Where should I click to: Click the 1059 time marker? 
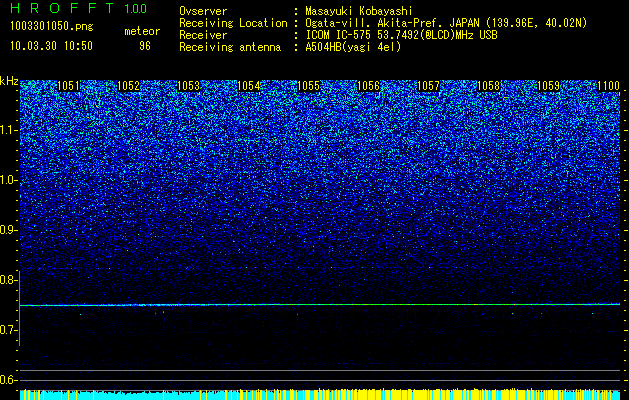click(548, 86)
